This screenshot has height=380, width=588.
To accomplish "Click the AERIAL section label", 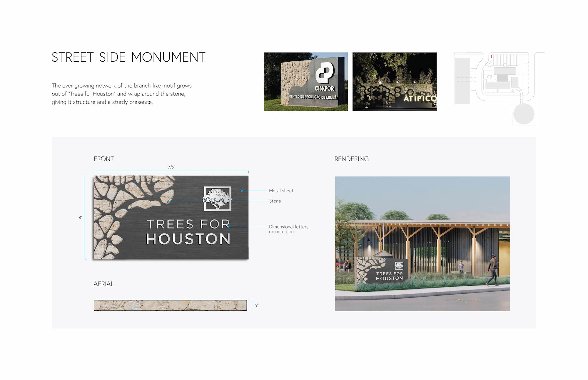I will click(104, 284).
